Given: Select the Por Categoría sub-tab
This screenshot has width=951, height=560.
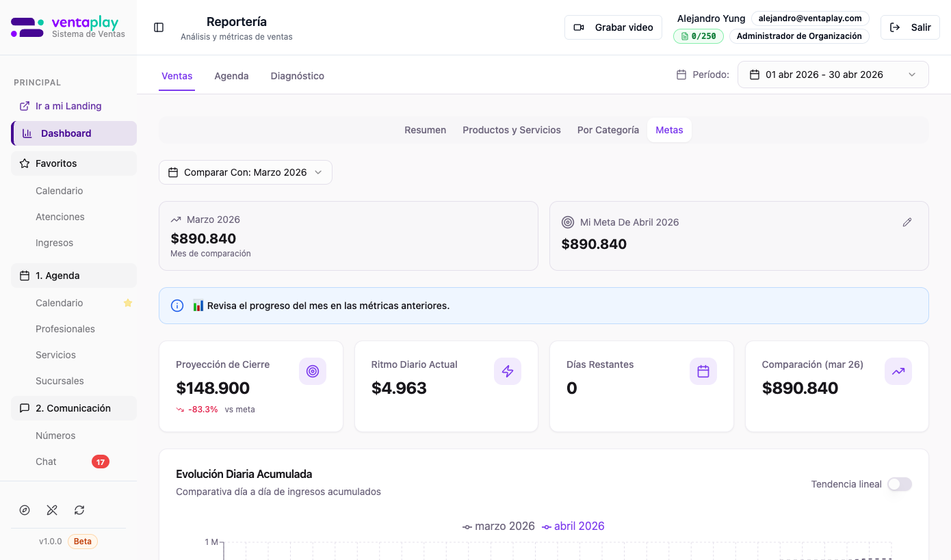Looking at the screenshot, I should point(608,130).
